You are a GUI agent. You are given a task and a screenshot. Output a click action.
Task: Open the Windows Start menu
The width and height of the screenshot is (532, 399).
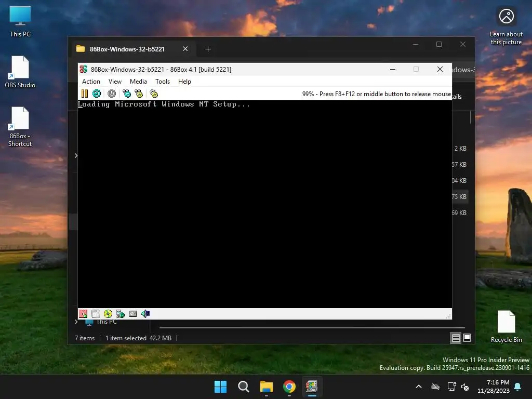click(220, 387)
